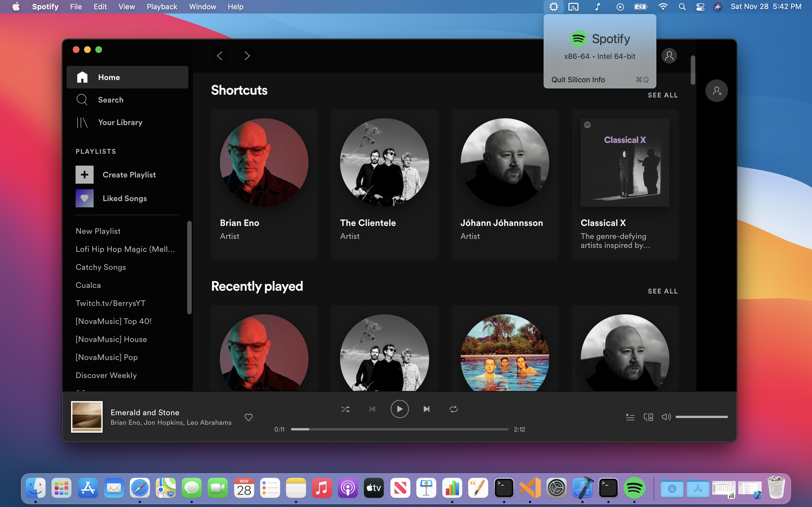Select Quit Silicon Info
Screen dimensions: 812x507
coord(578,79)
